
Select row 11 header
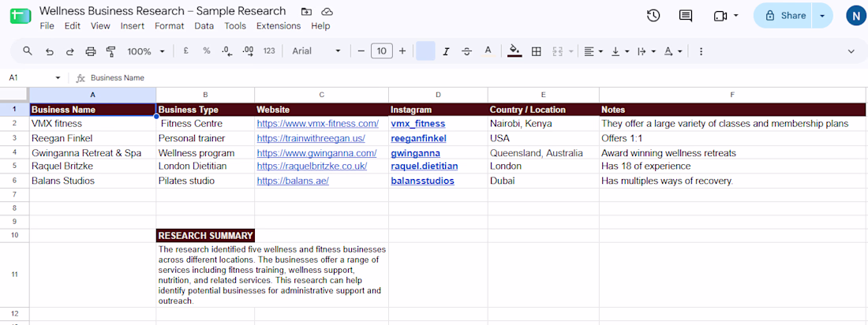coord(14,275)
